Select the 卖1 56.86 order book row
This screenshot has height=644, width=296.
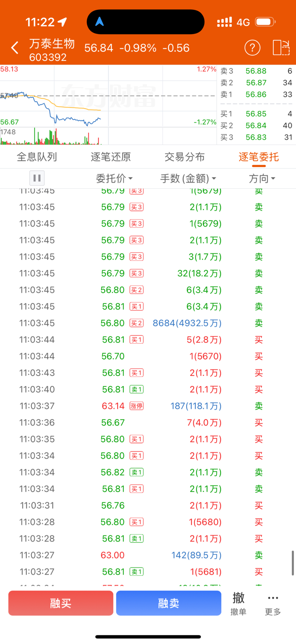pyautogui.click(x=256, y=95)
